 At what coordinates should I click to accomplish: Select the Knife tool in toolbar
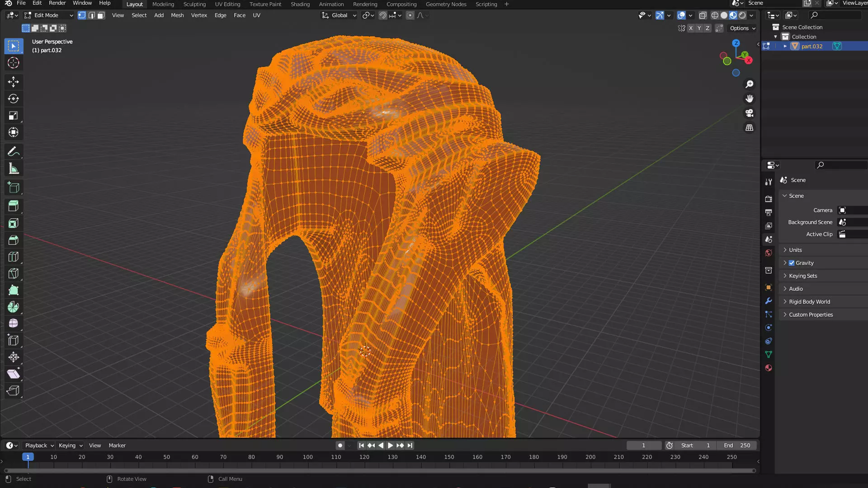[x=13, y=273]
